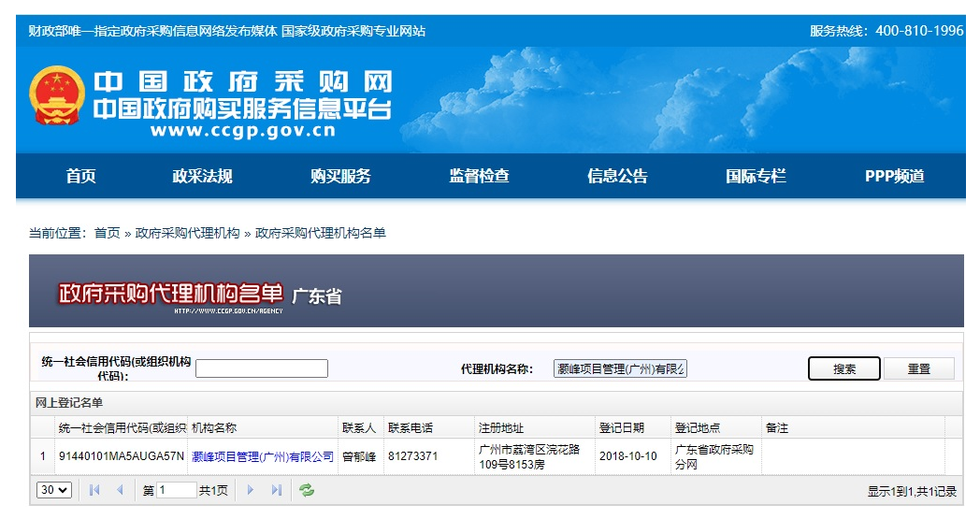Focus the 统一社会信用代码 input field
Viewport: 980px width, 519px height.
[x=262, y=368]
